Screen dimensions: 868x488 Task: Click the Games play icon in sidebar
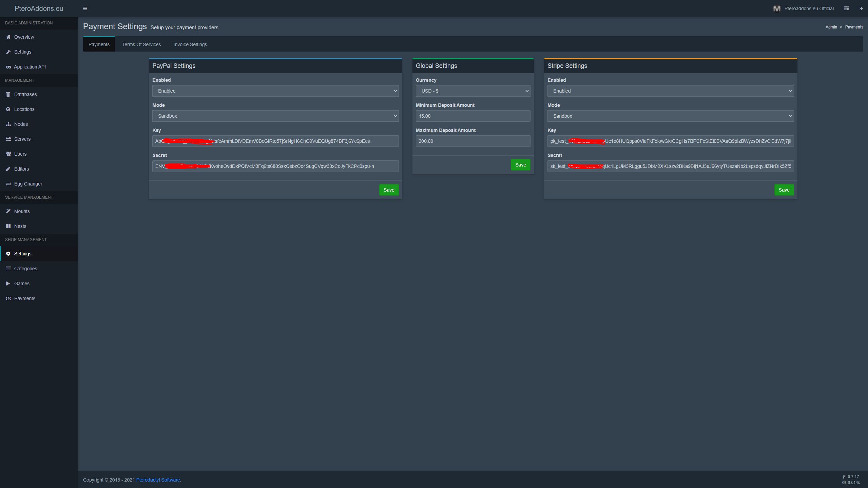[x=8, y=284]
